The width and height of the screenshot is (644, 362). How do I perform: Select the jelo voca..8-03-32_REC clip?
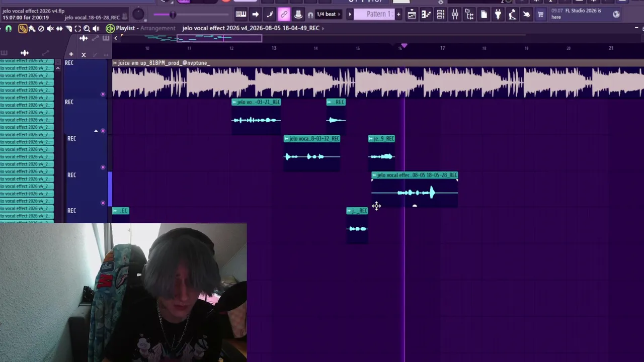(312, 153)
